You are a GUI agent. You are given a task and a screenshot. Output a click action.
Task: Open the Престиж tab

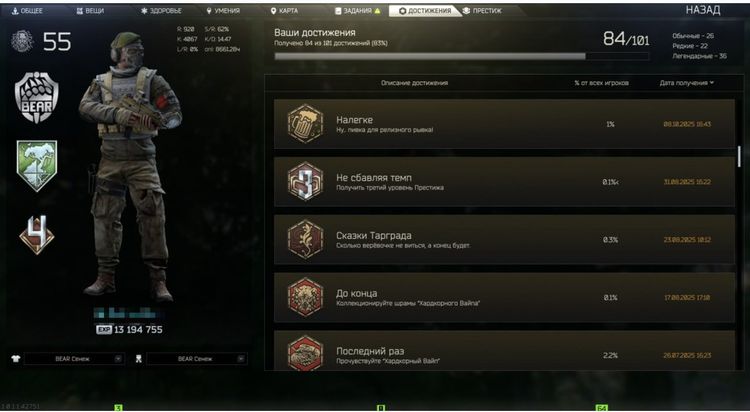pyautogui.click(x=482, y=11)
